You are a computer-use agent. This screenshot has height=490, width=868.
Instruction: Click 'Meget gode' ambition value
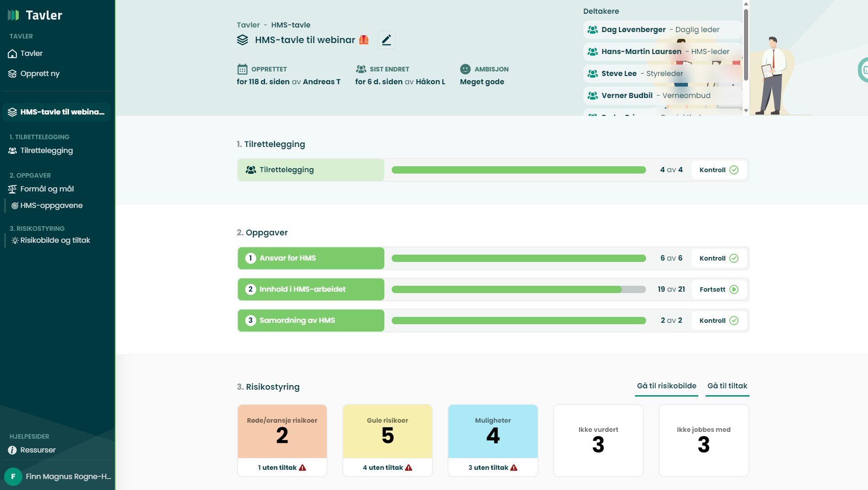click(482, 82)
